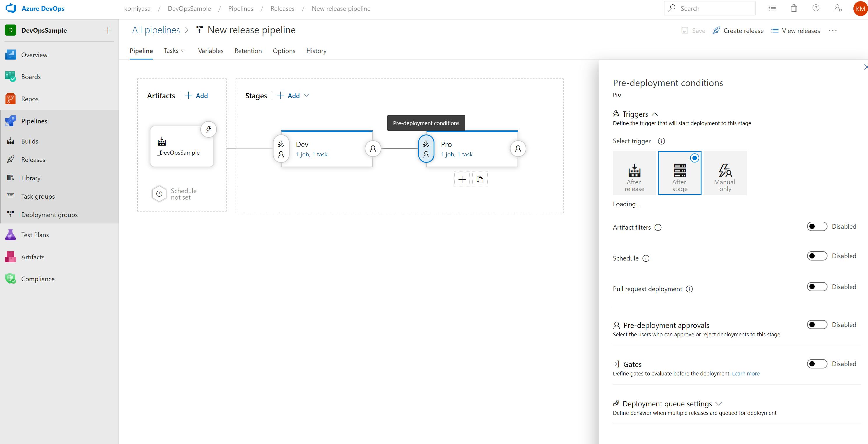This screenshot has height=444, width=868.
Task: Click the Create release button
Action: click(x=738, y=31)
